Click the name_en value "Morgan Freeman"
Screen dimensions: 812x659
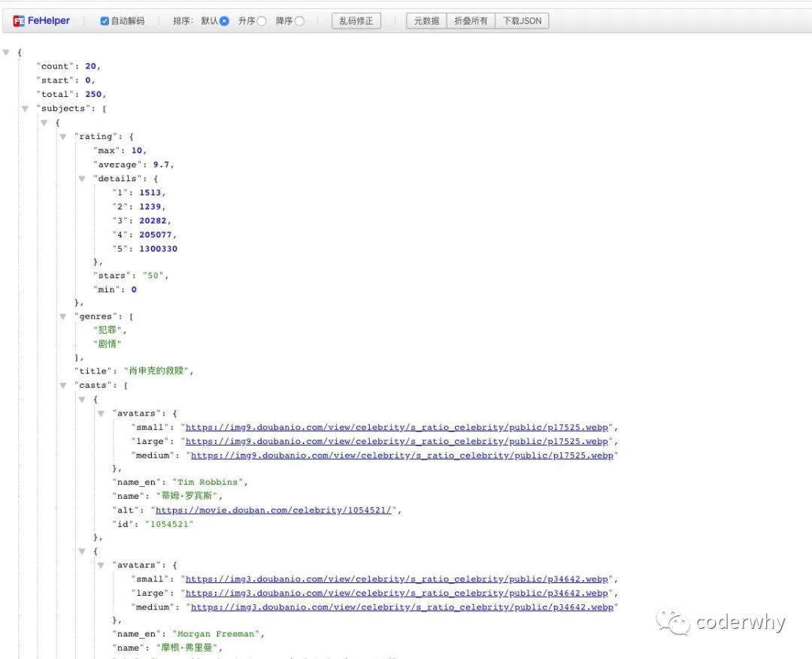[x=216, y=633]
